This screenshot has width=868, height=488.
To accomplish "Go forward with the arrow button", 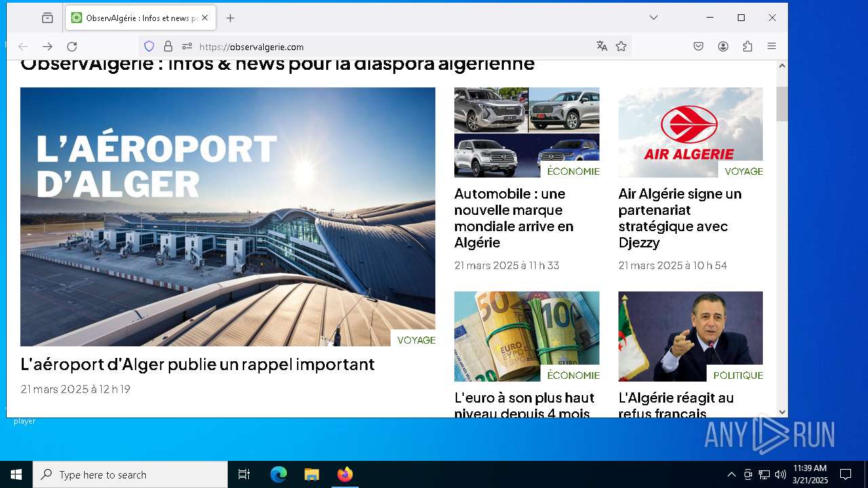I will 47,46.
